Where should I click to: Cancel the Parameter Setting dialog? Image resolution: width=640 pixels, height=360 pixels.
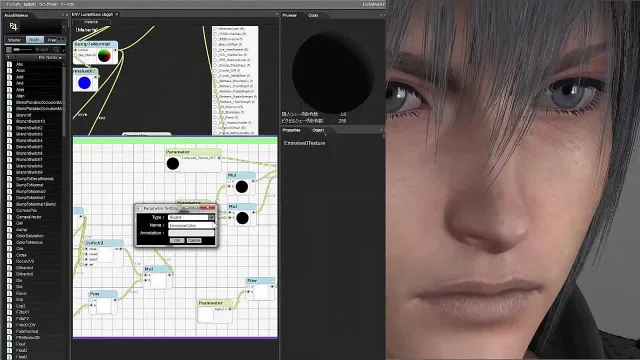194,241
